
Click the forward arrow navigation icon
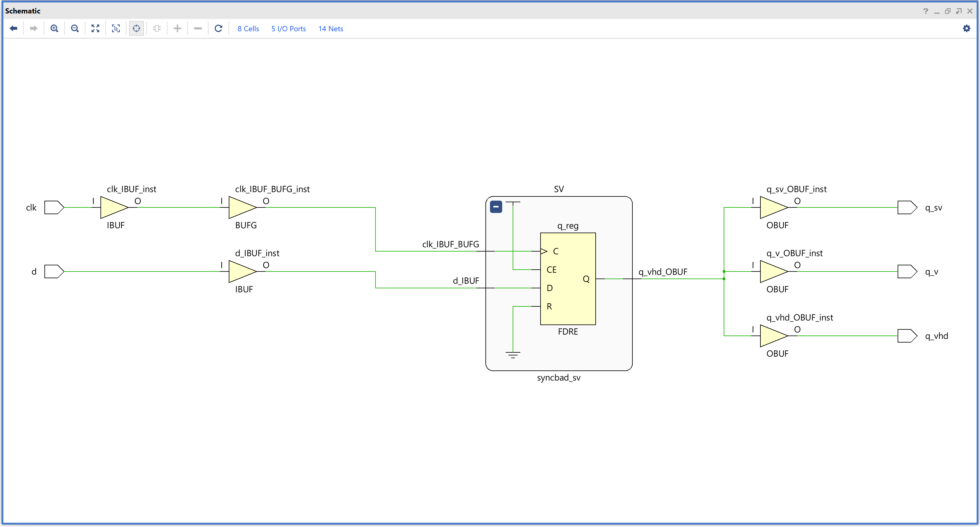pyautogui.click(x=33, y=28)
